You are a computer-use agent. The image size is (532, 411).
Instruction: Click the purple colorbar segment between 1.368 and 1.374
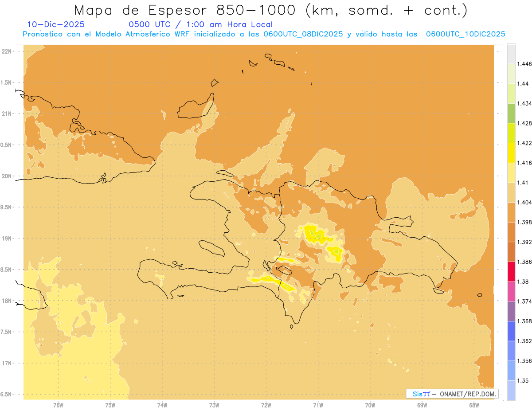511,311
